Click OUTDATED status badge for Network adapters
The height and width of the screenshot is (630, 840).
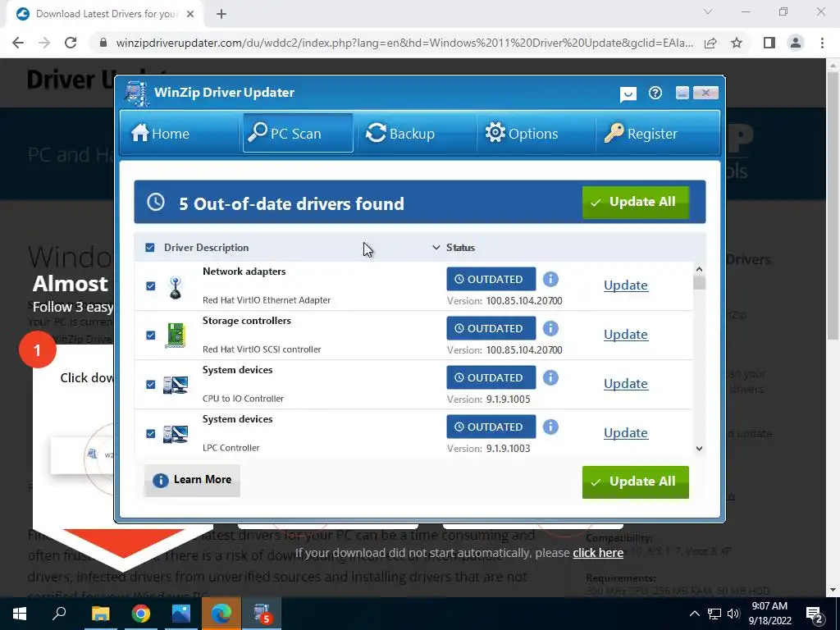coord(491,279)
